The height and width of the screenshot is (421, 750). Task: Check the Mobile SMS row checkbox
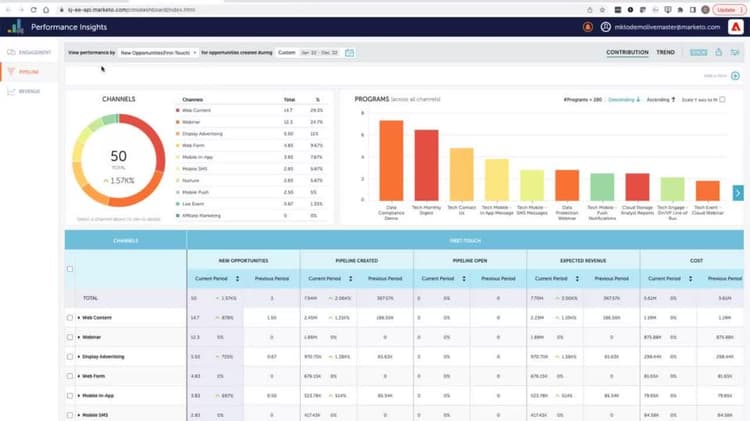pos(70,415)
